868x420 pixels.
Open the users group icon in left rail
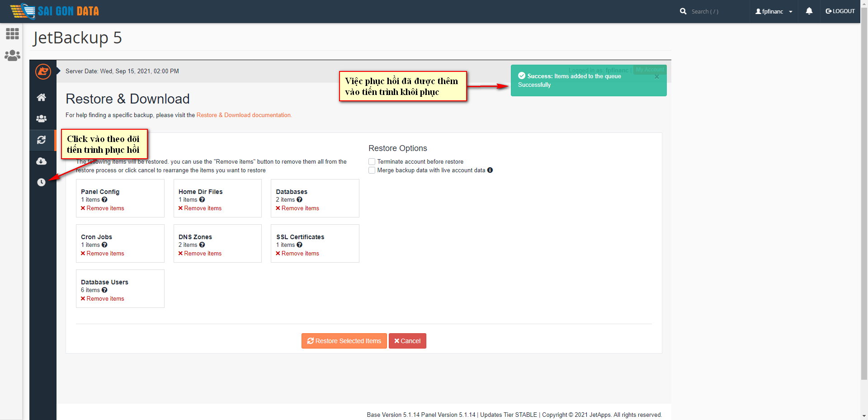coord(12,56)
